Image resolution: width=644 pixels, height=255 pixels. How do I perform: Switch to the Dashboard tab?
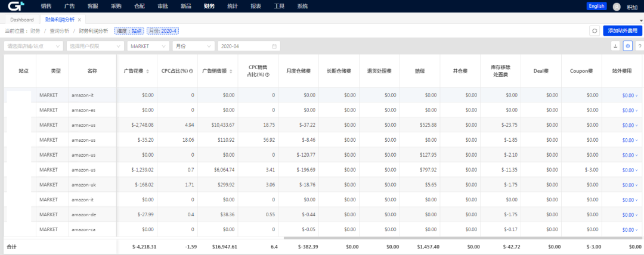(22, 20)
